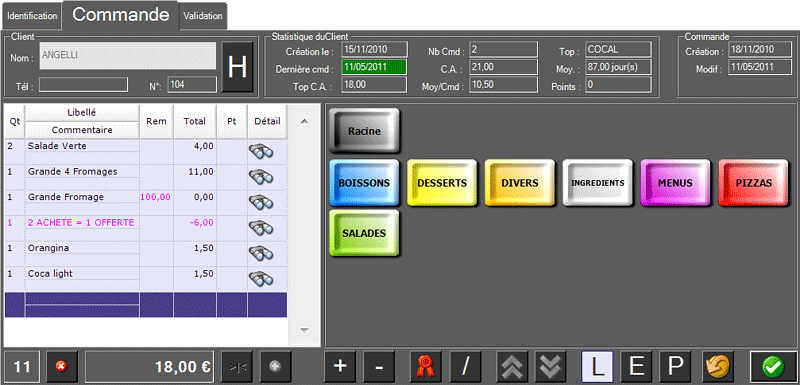Open detail binoculars for Salade Verte row
800x385 pixels.
261,151
